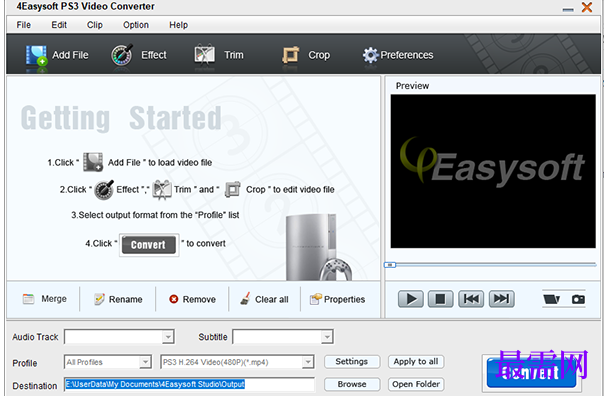Open the Help menu
607x396 pixels.
[x=178, y=25]
